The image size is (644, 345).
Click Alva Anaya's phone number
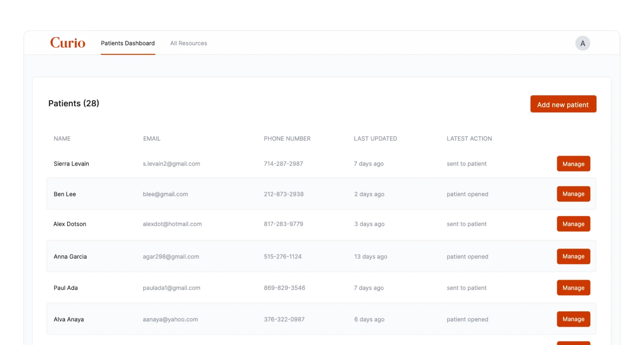(284, 319)
